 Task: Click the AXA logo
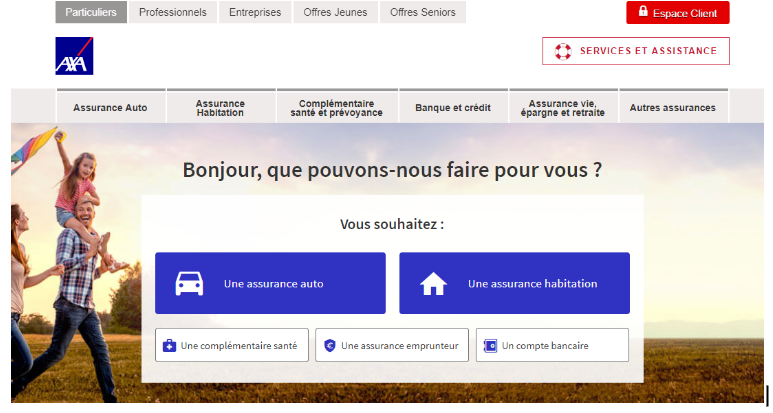coord(74,56)
